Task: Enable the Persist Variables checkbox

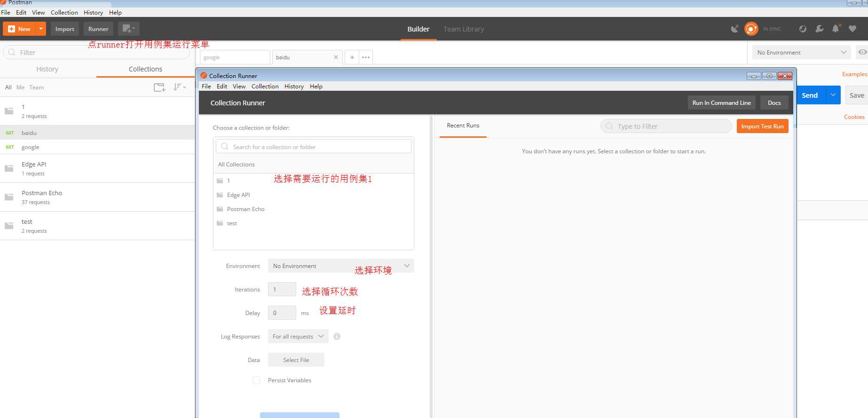Action: tap(256, 380)
